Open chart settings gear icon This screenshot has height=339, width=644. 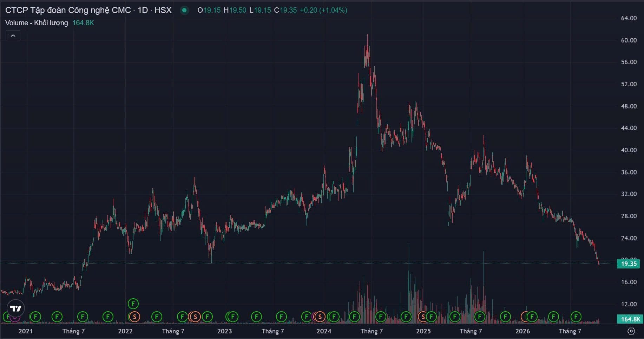[631, 331]
